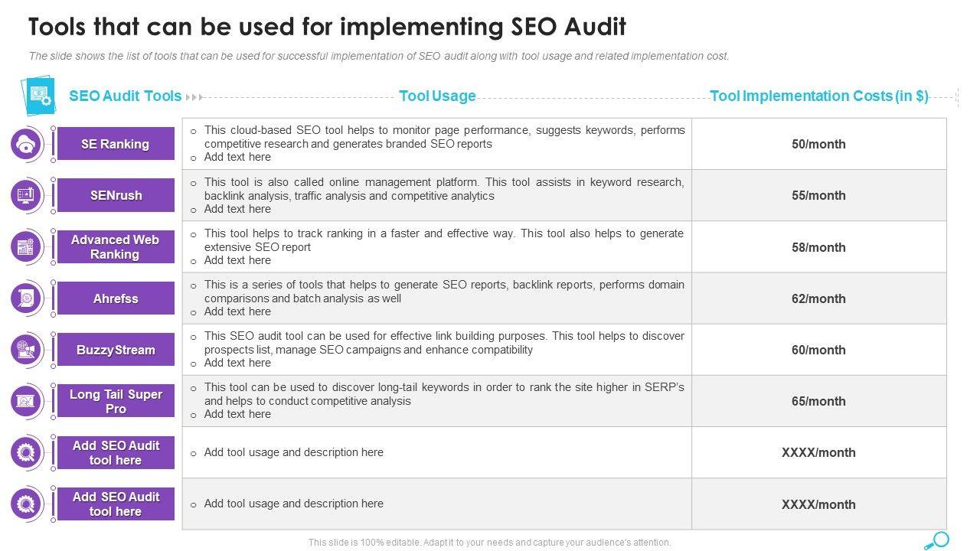Image resolution: width=980 pixels, height=551 pixels.
Task: Click the Long Tail Super Pro icon
Action: [27, 401]
